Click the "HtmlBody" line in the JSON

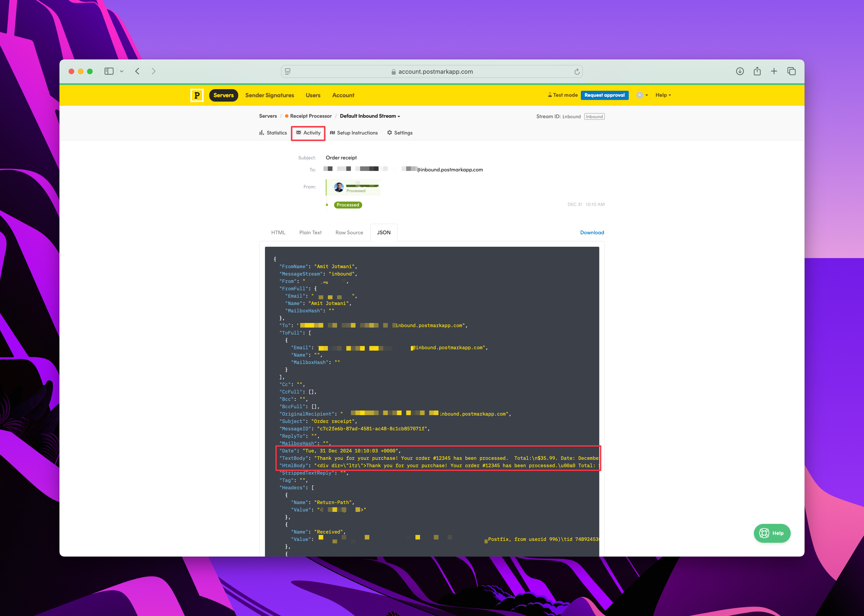click(x=439, y=465)
